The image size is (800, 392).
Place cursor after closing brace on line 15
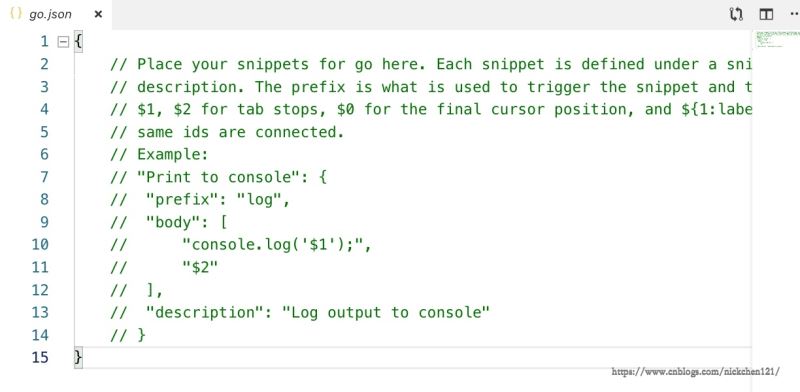pos(83,357)
